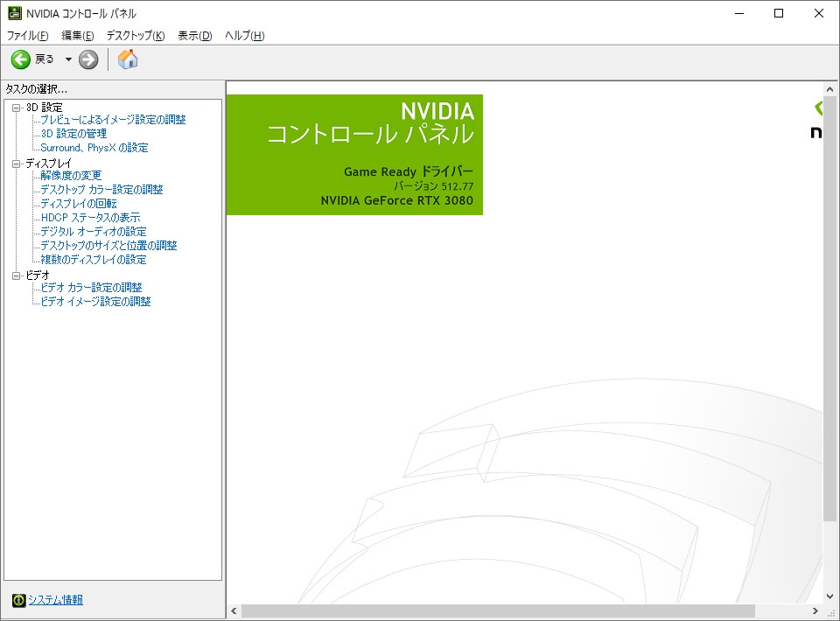Collapse the 3D 設定 tree node

(x=16, y=108)
